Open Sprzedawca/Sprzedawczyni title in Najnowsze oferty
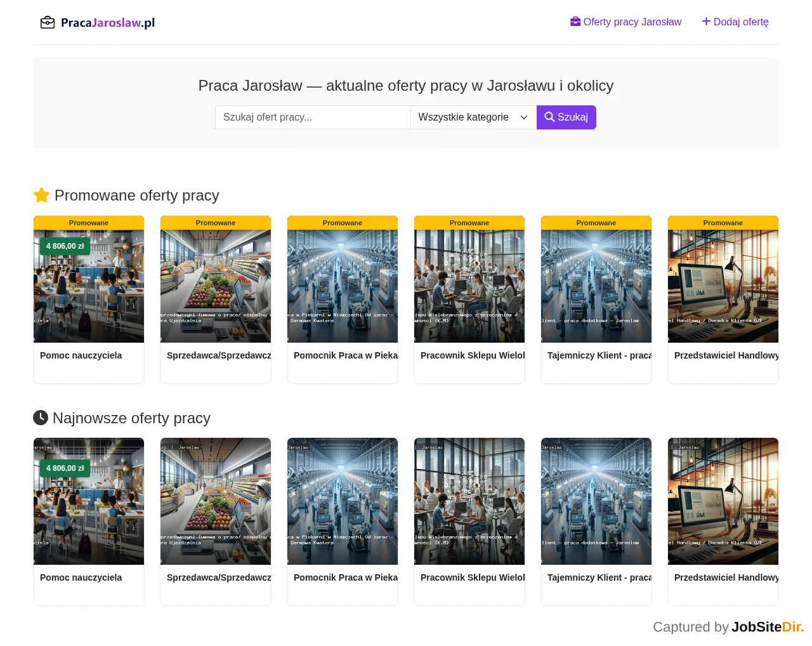 click(219, 577)
